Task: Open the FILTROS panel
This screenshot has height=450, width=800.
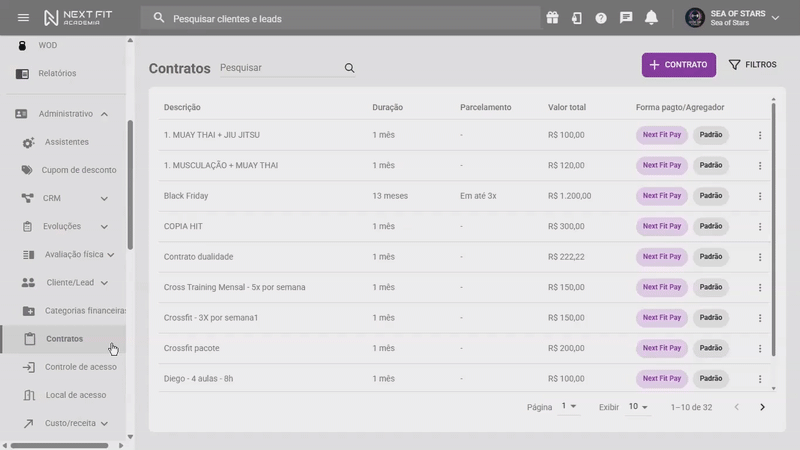Action: coord(753,65)
